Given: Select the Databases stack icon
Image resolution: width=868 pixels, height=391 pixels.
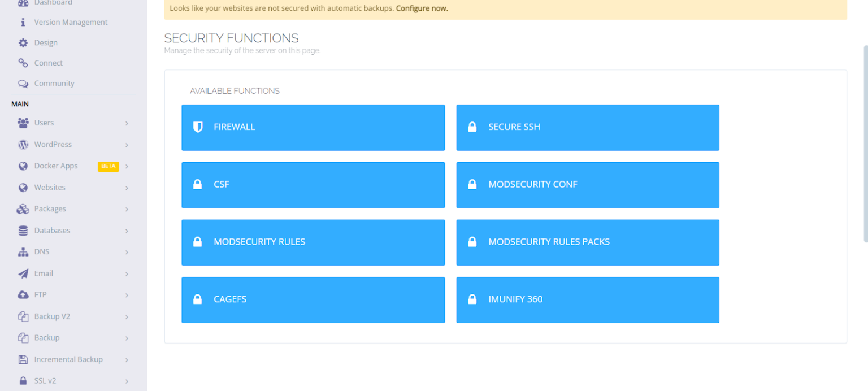Looking at the screenshot, I should pyautogui.click(x=23, y=230).
